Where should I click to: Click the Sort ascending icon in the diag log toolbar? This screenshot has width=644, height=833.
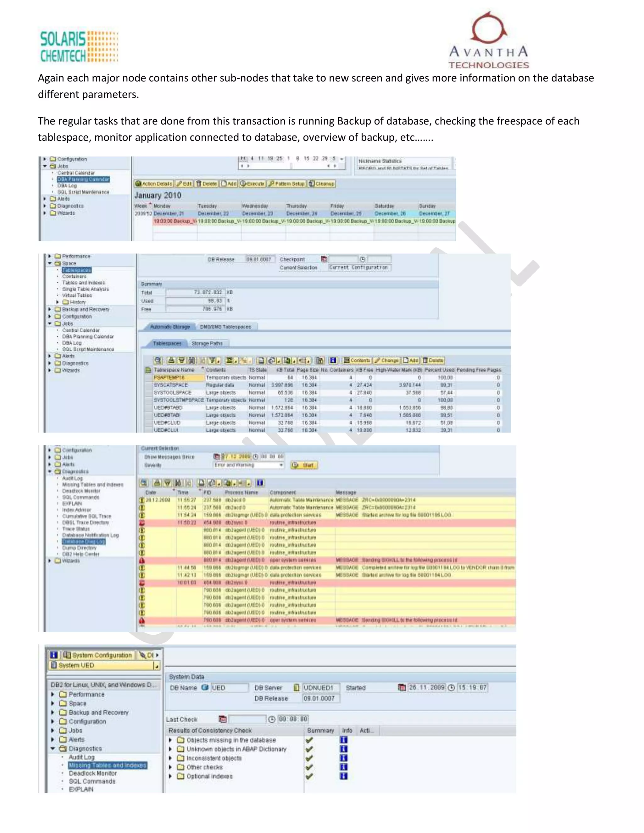pos(157,483)
